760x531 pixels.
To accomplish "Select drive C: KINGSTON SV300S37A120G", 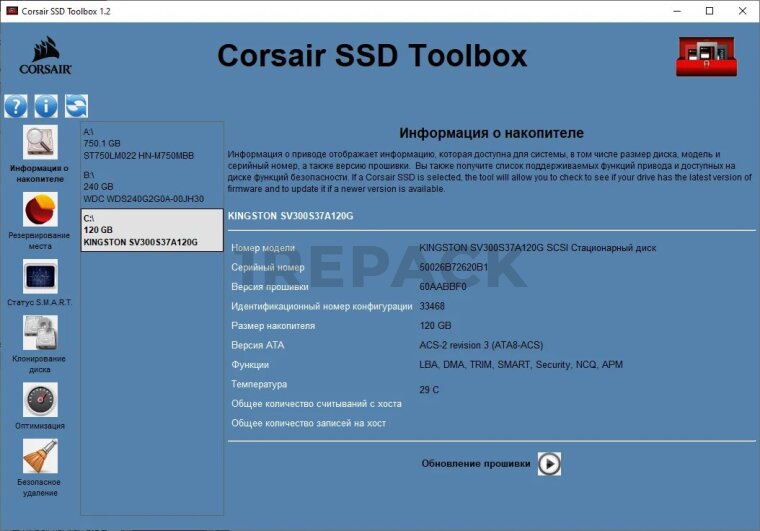I will tap(151, 229).
